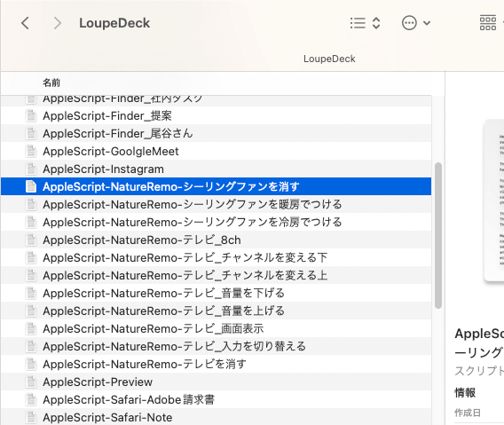504x425 pixels.
Task: Go forward with the right chevron
Action: point(57,23)
